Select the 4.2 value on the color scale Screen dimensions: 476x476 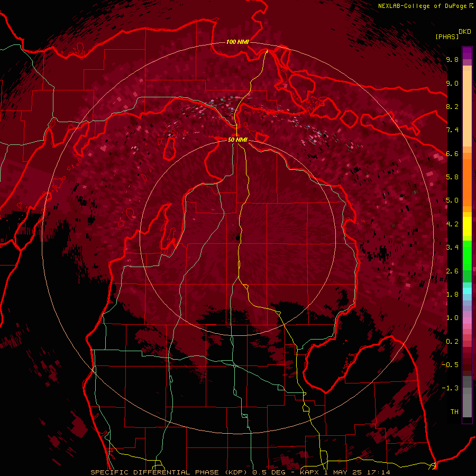tap(452, 224)
